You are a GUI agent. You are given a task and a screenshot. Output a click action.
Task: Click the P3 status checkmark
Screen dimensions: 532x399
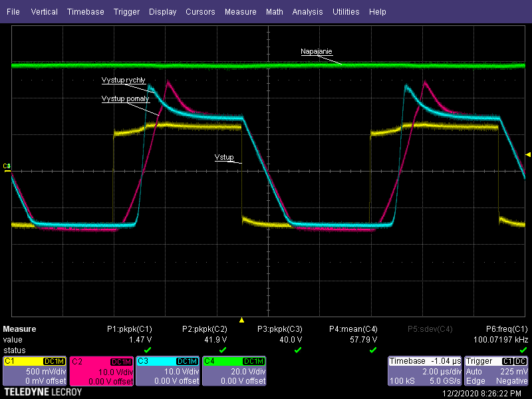[x=298, y=350]
